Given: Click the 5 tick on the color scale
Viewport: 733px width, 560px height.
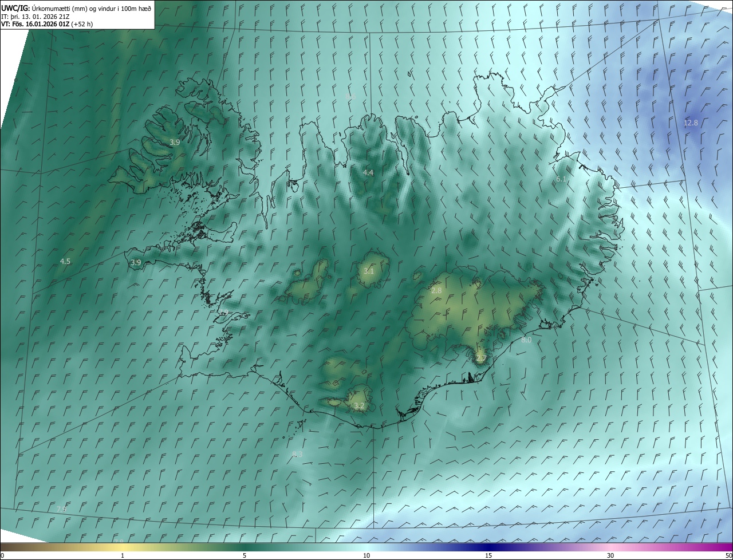Looking at the screenshot, I should (245, 555).
